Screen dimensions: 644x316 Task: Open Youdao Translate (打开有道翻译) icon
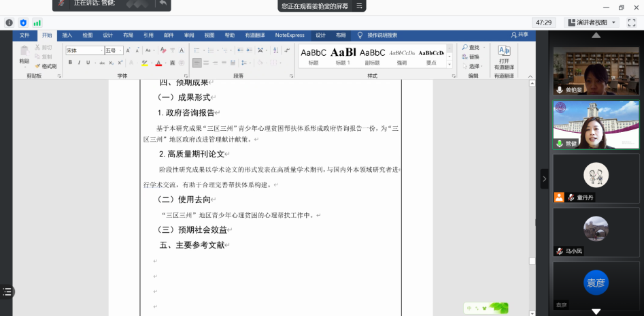504,55
